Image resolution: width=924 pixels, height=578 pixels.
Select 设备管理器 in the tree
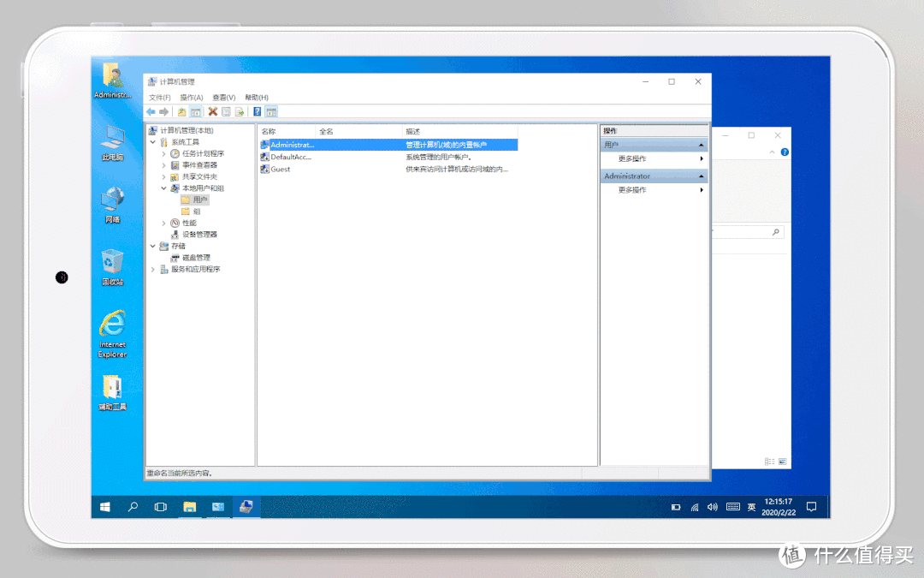coord(199,235)
